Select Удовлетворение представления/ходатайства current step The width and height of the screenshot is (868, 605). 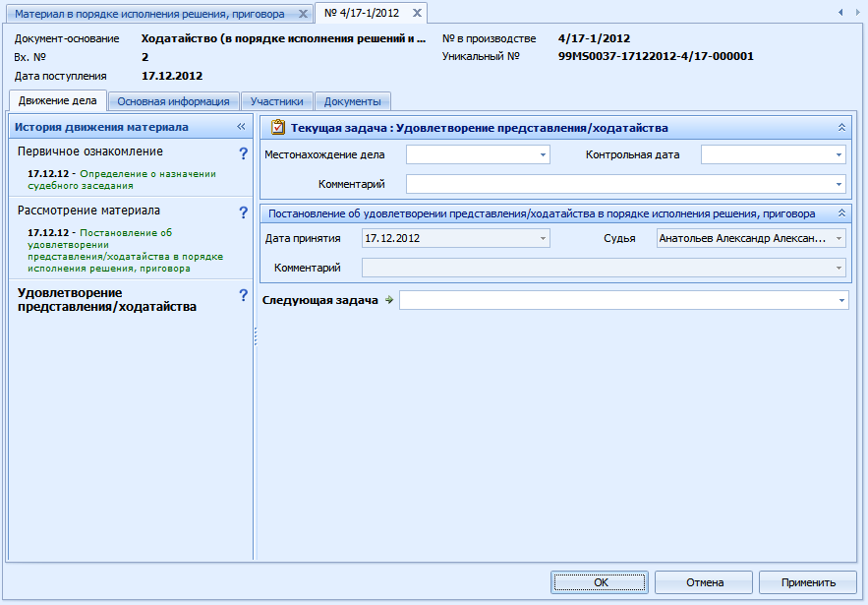click(107, 300)
